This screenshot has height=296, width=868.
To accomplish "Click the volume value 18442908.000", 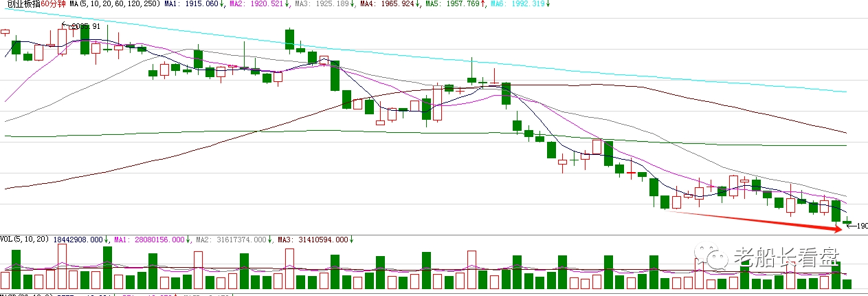I will 80,240.
